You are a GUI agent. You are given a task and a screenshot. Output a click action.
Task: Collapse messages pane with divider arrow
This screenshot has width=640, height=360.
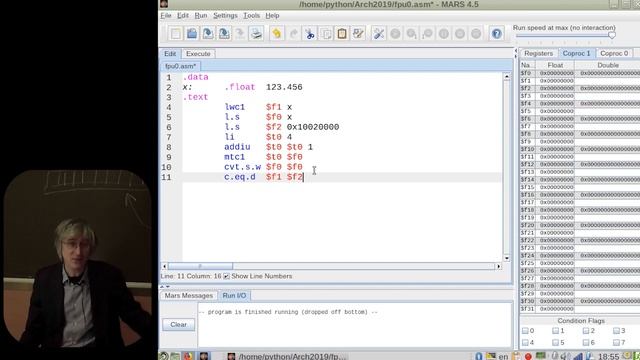[167, 287]
